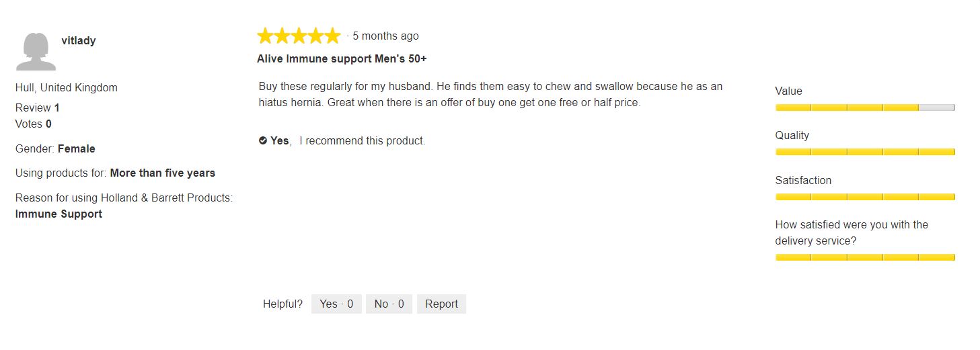Click the 'I recommend this product' text
The image size is (980, 350).
coord(363,140)
